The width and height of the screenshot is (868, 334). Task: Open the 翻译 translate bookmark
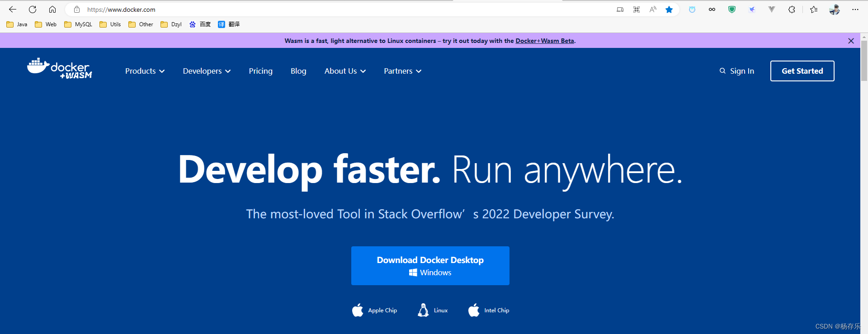click(229, 24)
